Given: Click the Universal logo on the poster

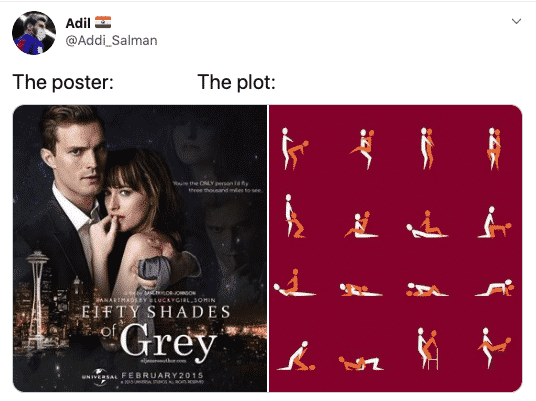Looking at the screenshot, I should 99,377.
